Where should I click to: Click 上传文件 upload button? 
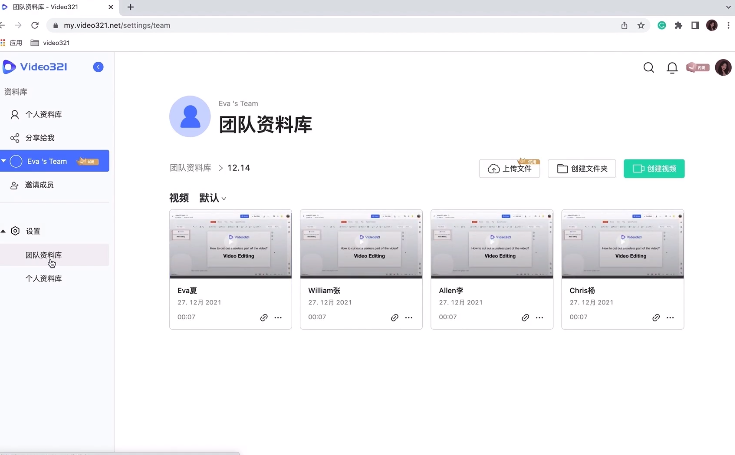click(510, 169)
